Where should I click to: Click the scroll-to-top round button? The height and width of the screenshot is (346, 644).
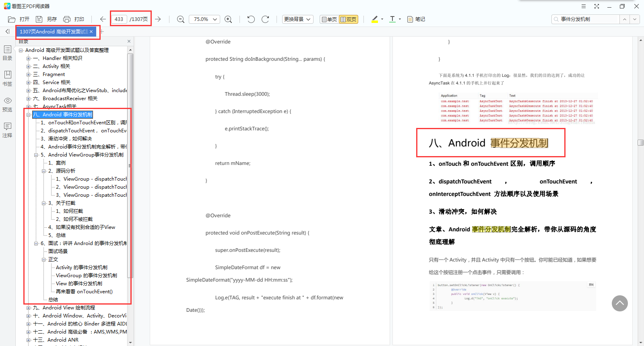coord(620,303)
